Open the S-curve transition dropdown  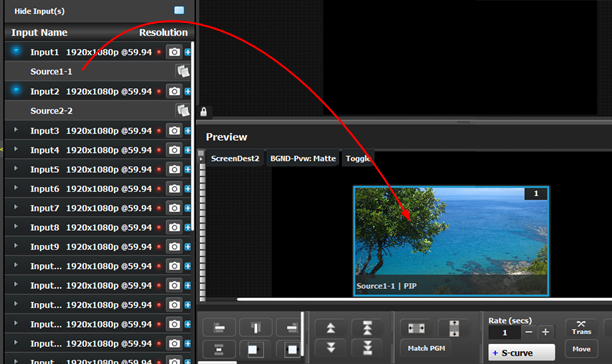click(x=521, y=353)
